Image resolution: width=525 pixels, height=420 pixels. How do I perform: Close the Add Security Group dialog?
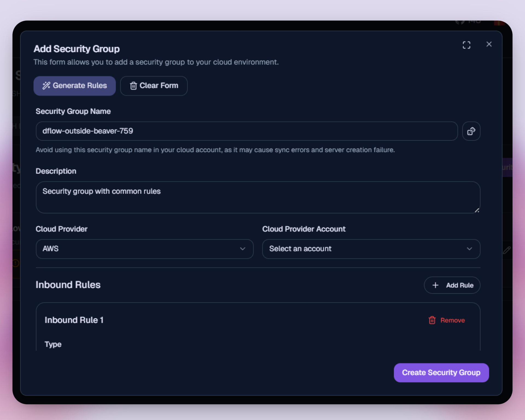click(489, 44)
